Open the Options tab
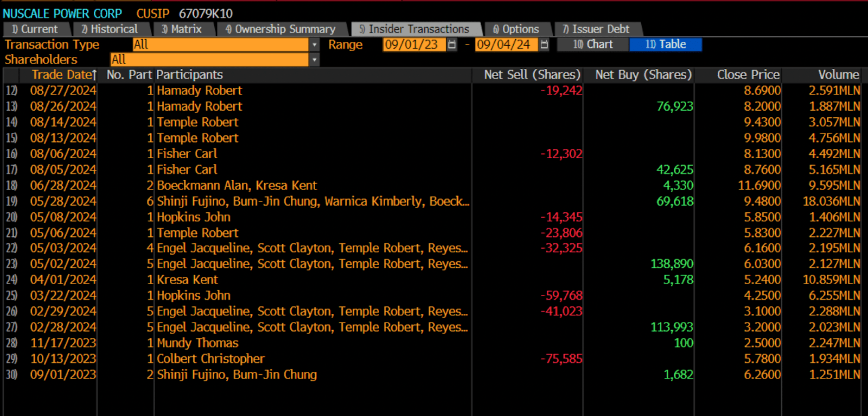 pos(516,29)
